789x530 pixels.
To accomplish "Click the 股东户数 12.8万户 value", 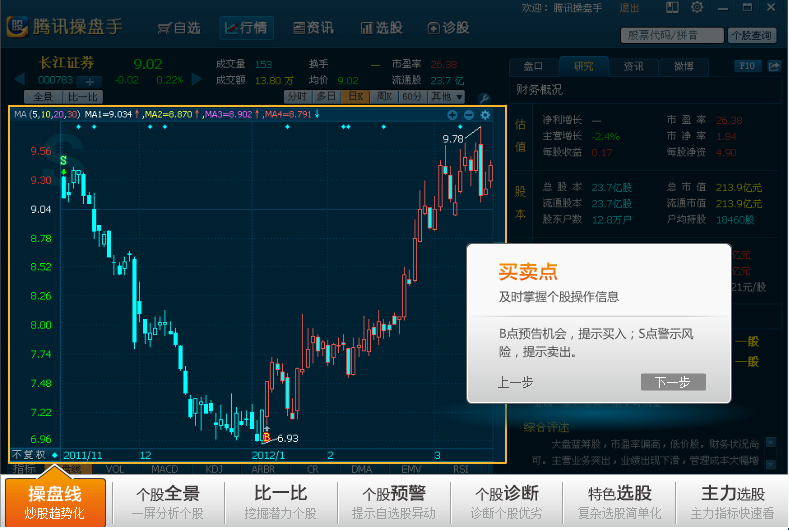I will click(x=611, y=219).
